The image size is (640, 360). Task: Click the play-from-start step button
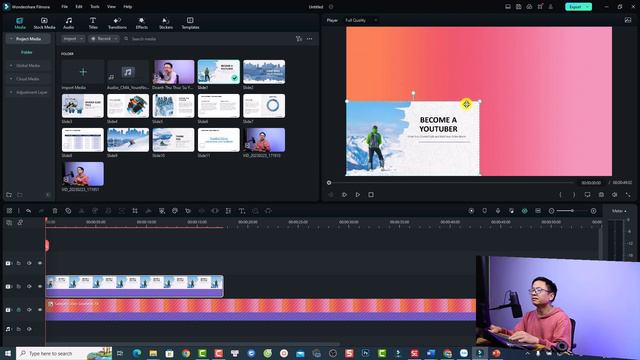click(x=344, y=195)
